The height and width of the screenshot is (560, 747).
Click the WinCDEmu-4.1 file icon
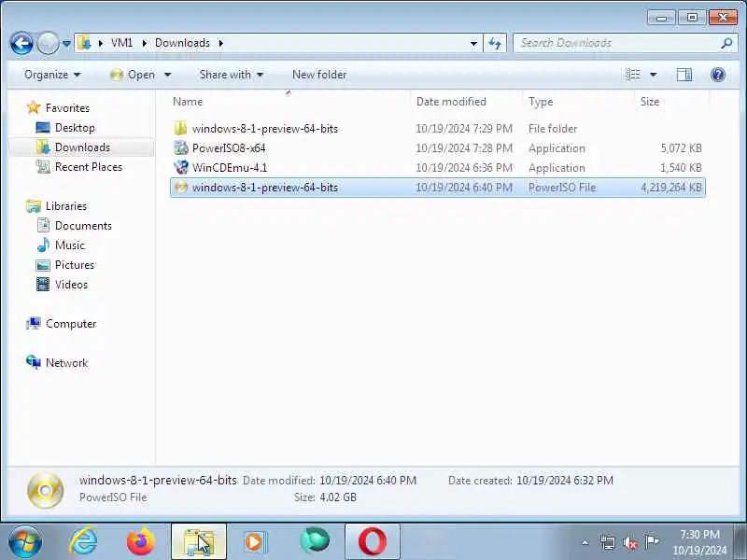(x=180, y=168)
